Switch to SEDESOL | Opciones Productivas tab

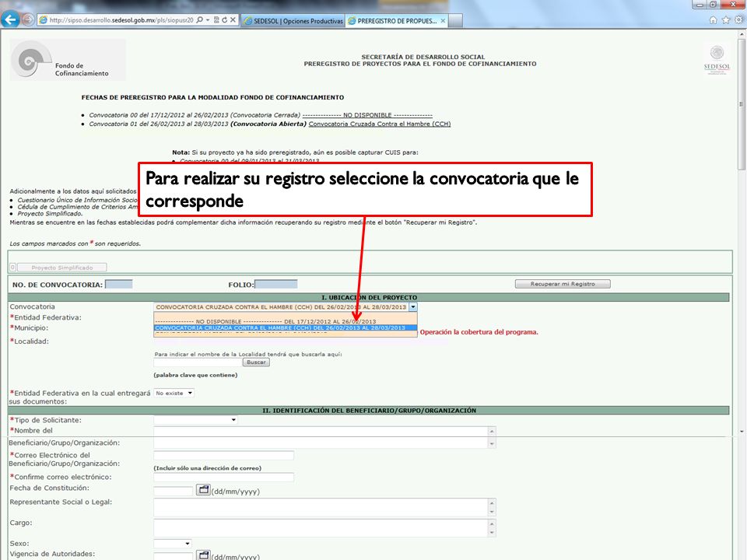(x=293, y=21)
